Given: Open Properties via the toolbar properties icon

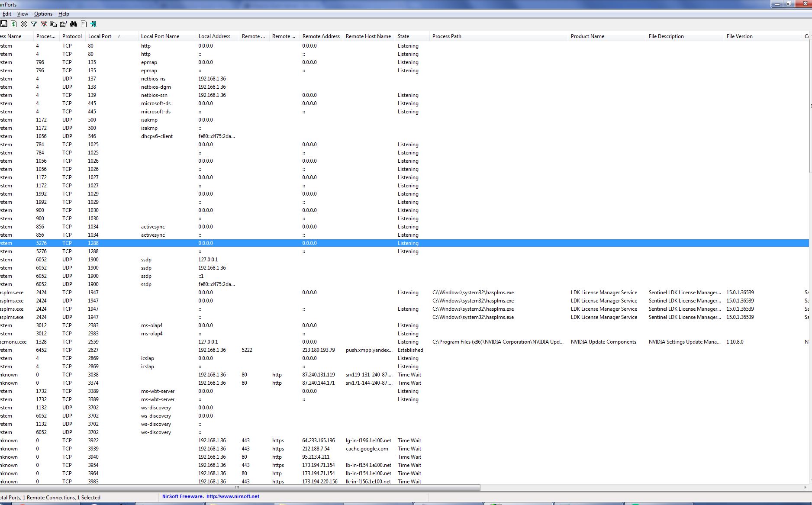Looking at the screenshot, I should click(x=64, y=24).
